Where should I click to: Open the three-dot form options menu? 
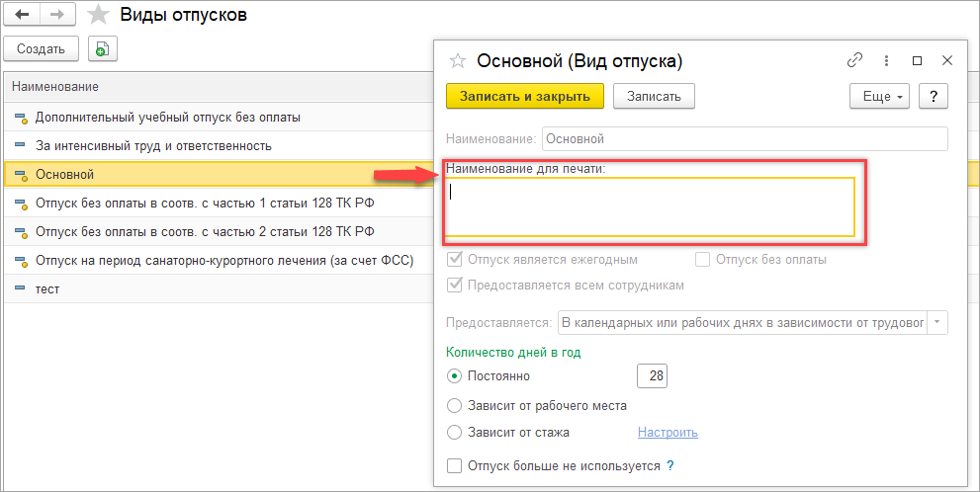886,60
